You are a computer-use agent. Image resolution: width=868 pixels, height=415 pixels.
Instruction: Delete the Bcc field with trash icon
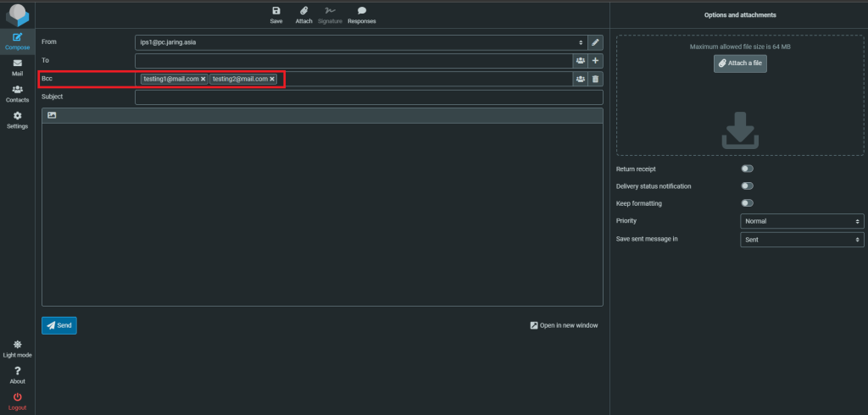coord(595,79)
